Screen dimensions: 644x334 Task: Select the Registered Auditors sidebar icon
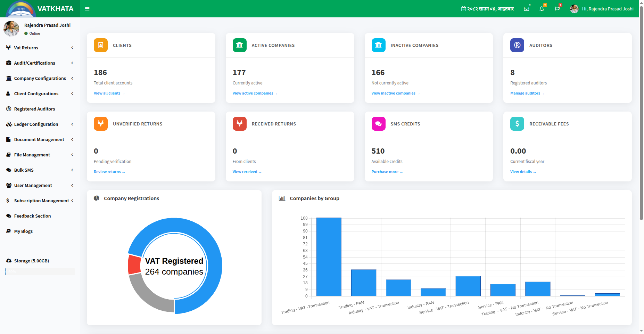point(8,109)
